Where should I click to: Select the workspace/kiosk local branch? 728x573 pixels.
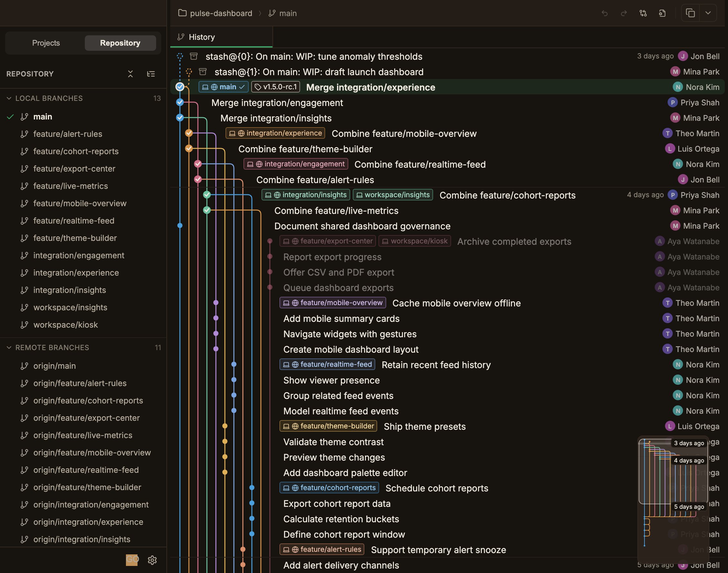click(83, 325)
